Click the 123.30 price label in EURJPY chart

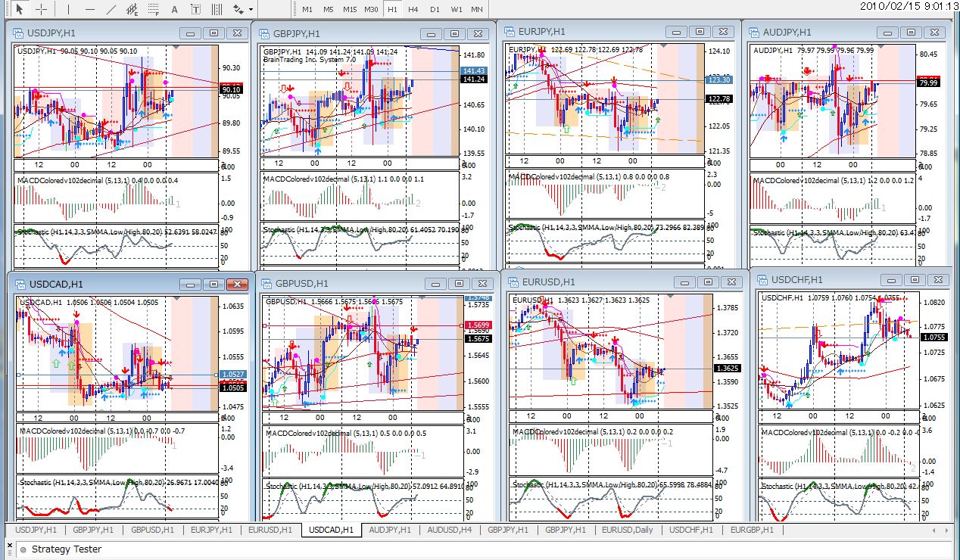coord(719,79)
